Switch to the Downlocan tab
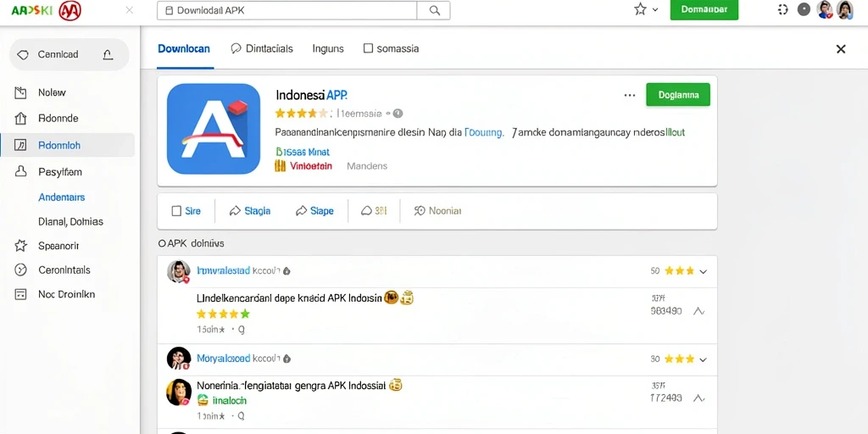 coord(184,48)
